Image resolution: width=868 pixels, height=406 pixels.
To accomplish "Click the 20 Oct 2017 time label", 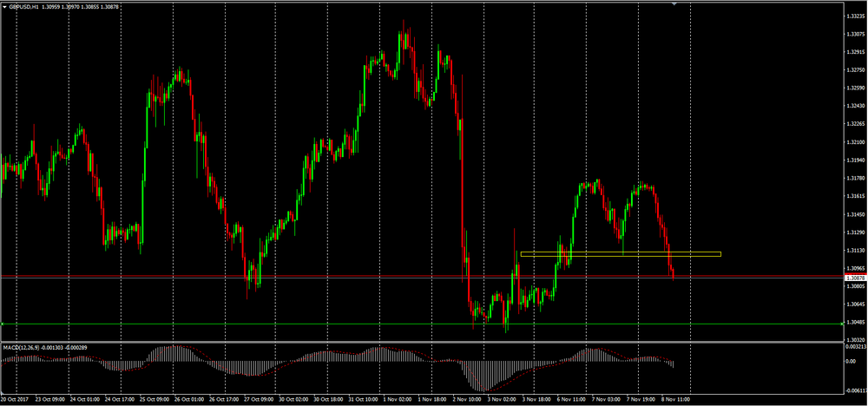I will pyautogui.click(x=15, y=398).
